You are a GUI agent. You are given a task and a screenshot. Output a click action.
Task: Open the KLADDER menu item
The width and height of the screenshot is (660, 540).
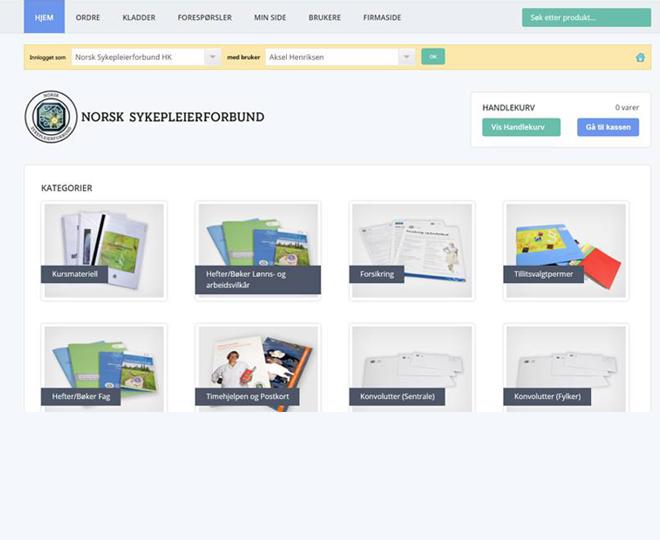138,17
